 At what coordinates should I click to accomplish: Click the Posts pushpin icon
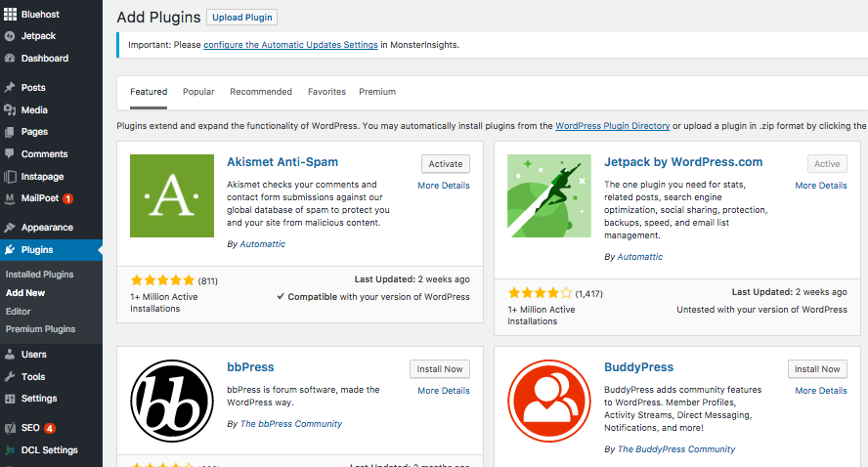[x=10, y=87]
